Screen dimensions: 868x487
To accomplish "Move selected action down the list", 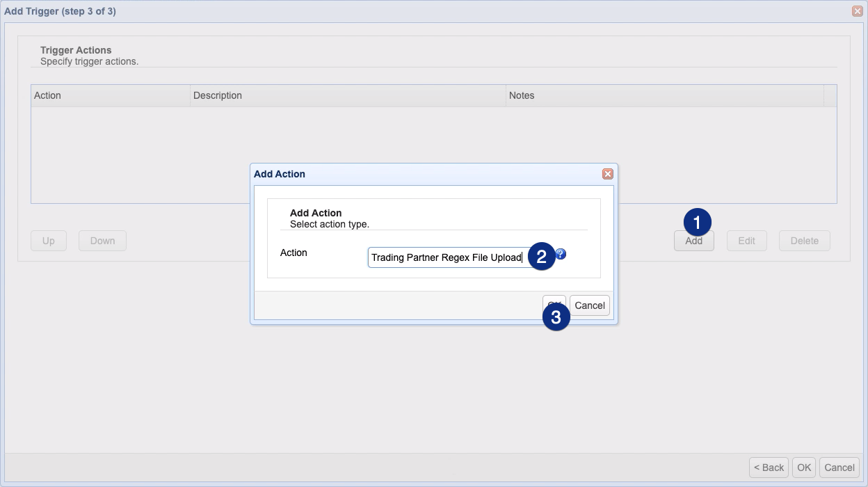I will tap(102, 240).
